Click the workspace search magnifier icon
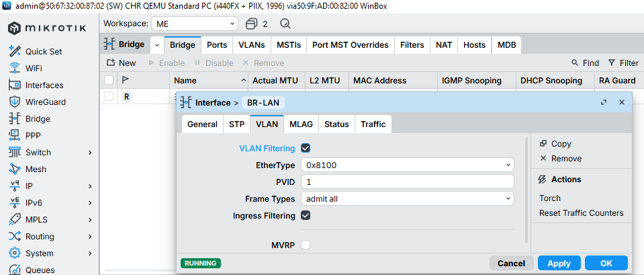This screenshot has height=275, width=644. (x=285, y=24)
